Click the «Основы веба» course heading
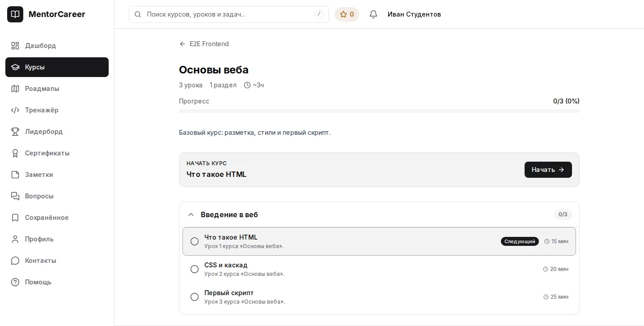The height and width of the screenshot is (326, 644). coord(214,70)
